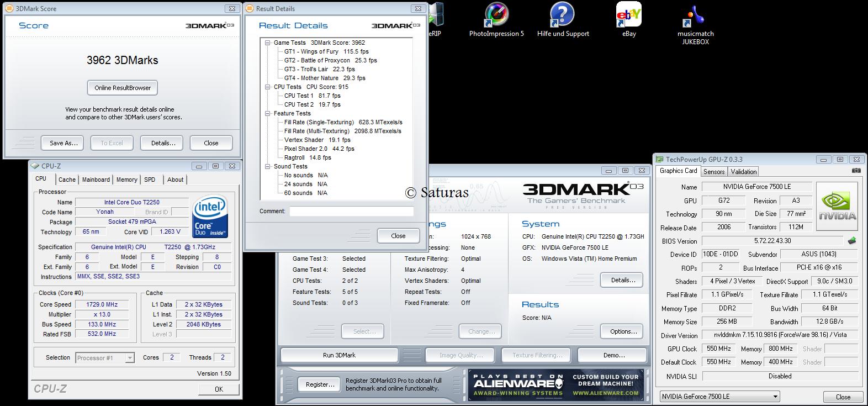Click the 3962 3DMarks score text

(123, 60)
